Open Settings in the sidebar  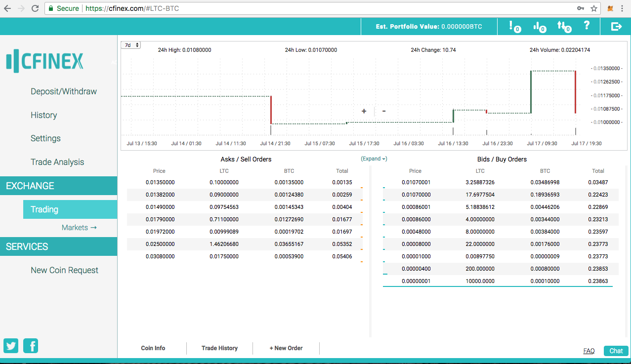(45, 138)
